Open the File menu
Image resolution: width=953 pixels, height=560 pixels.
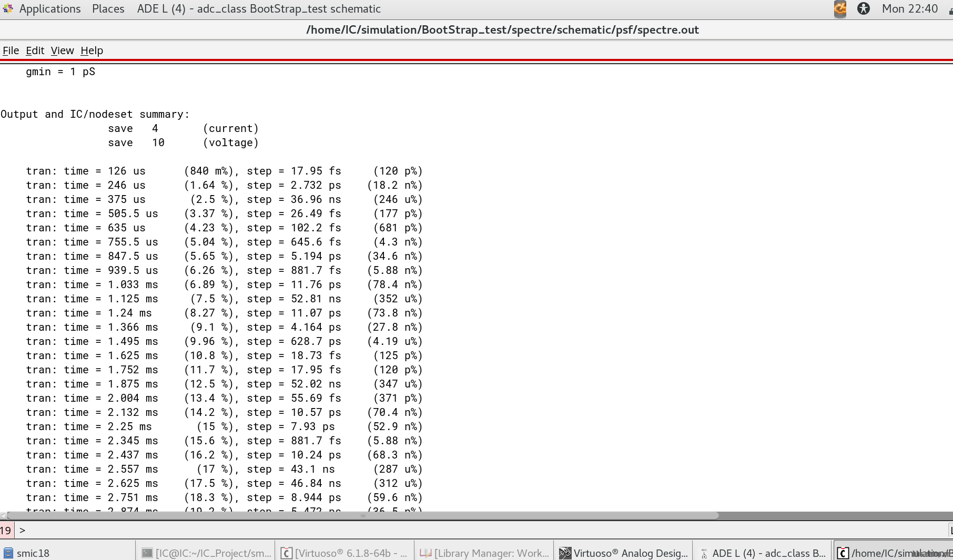(11, 50)
